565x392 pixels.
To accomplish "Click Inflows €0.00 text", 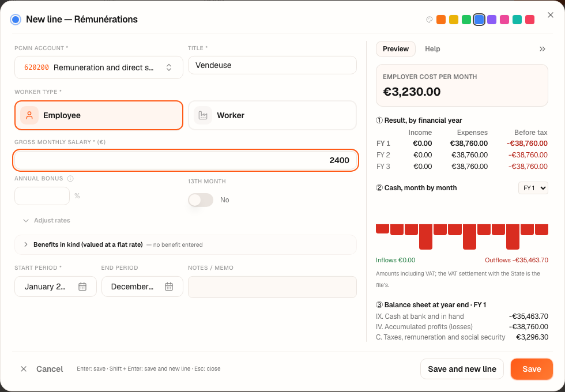I will point(395,260).
